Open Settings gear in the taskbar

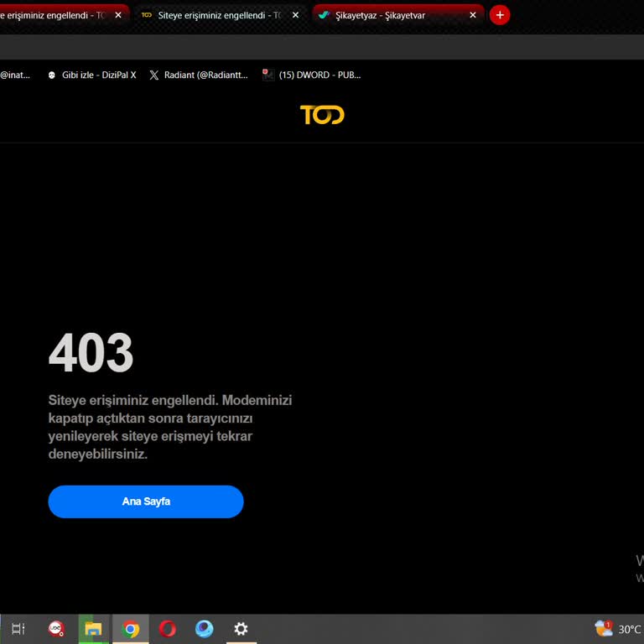241,629
